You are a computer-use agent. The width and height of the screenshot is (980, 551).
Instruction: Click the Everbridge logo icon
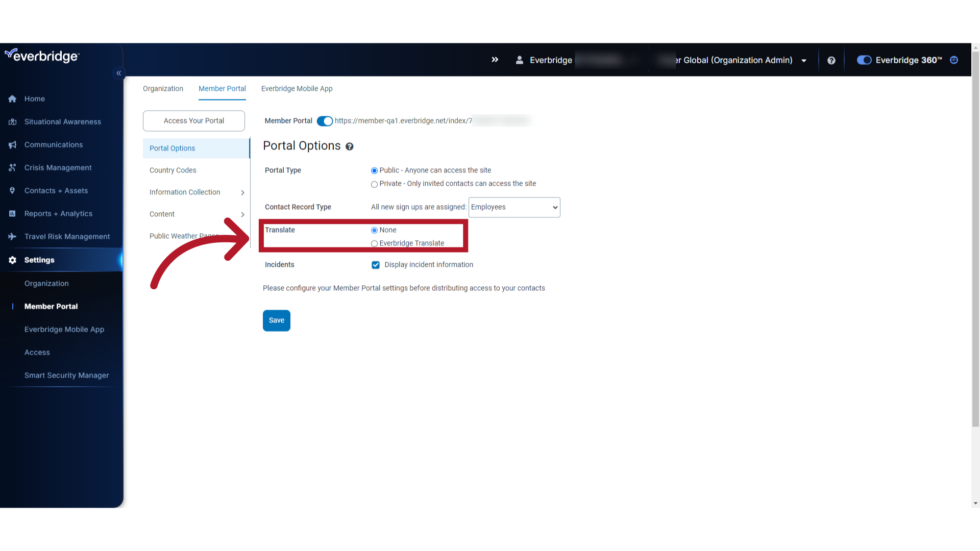11,56
